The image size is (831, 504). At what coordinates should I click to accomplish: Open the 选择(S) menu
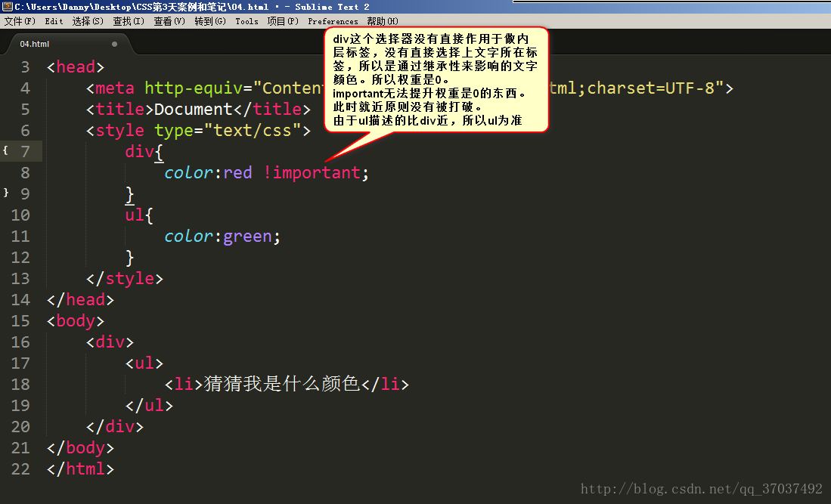(x=88, y=21)
